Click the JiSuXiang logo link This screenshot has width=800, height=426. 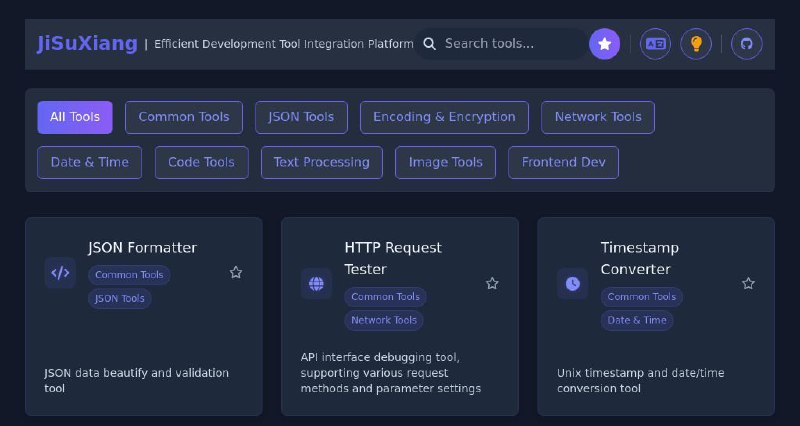point(87,44)
